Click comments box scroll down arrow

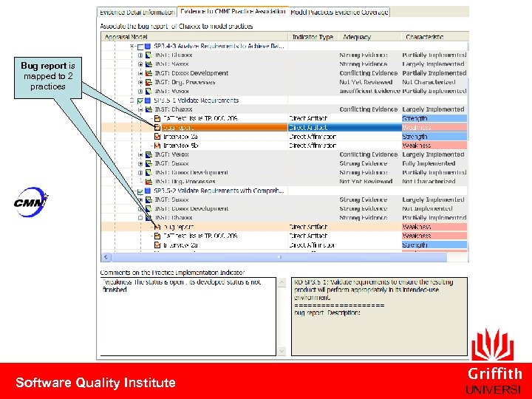pos(282,351)
